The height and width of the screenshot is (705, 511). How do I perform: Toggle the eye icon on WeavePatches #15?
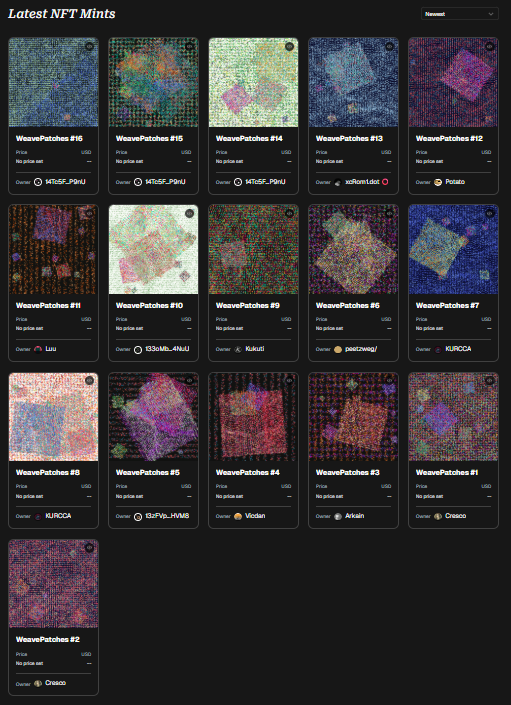click(x=189, y=46)
